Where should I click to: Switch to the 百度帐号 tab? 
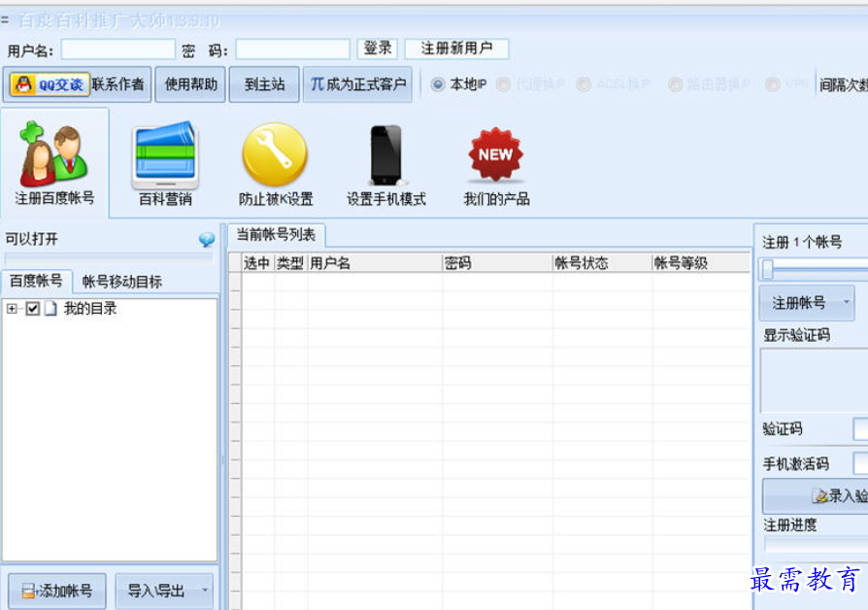[x=36, y=281]
